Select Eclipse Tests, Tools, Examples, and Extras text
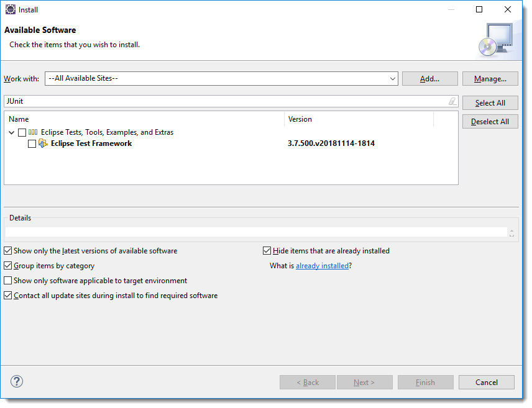 point(108,132)
